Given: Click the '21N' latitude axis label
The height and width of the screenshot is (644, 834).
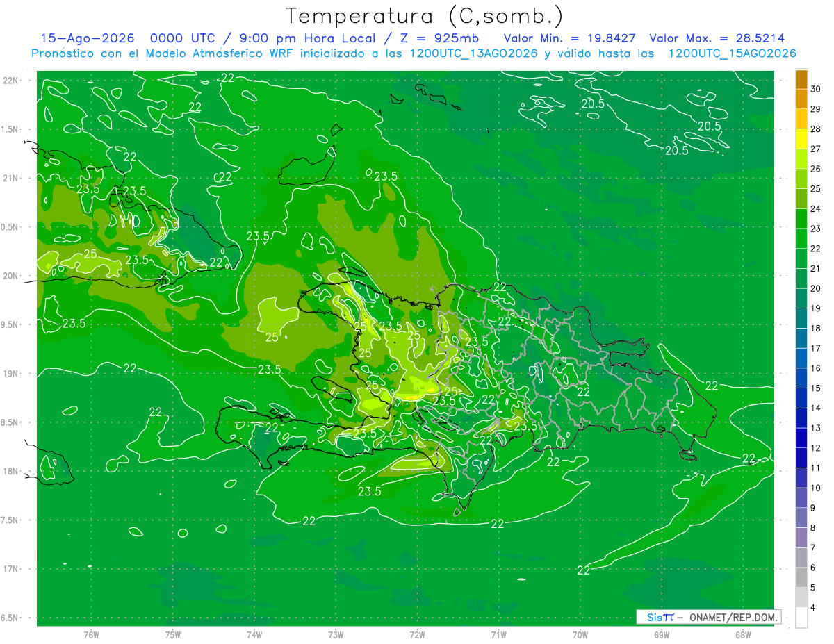Looking at the screenshot, I should [x=11, y=178].
